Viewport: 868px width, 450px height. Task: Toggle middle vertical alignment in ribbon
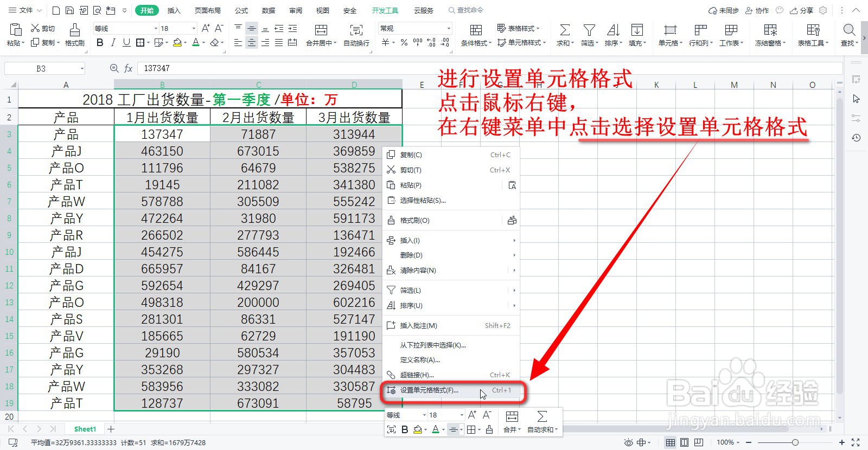coord(252,28)
